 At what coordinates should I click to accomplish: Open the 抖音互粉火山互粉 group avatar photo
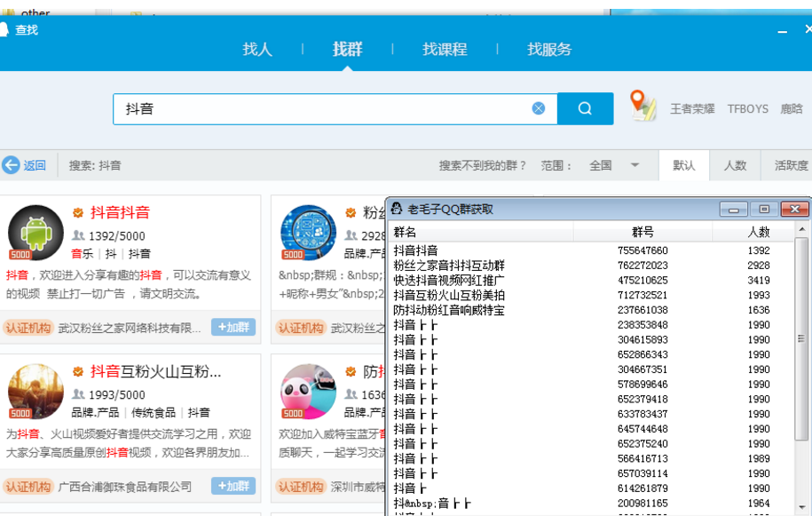tap(35, 391)
